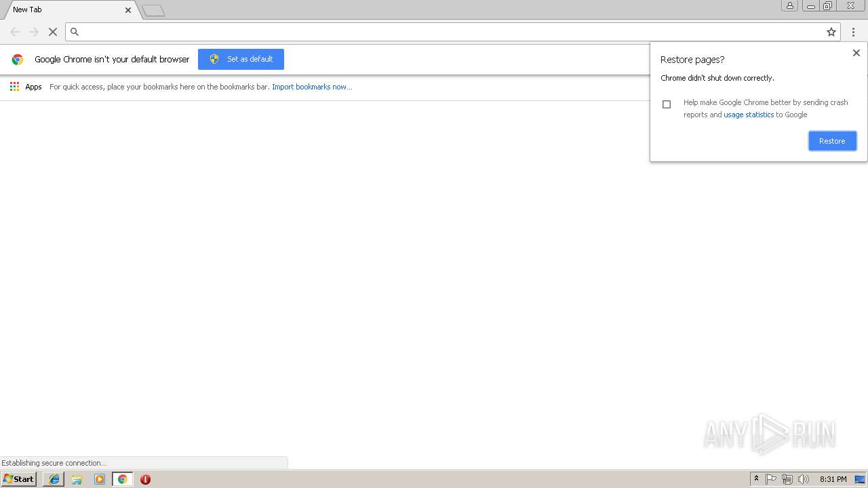868x488 pixels.
Task: Click the Restore pages? heading
Action: (x=692, y=60)
